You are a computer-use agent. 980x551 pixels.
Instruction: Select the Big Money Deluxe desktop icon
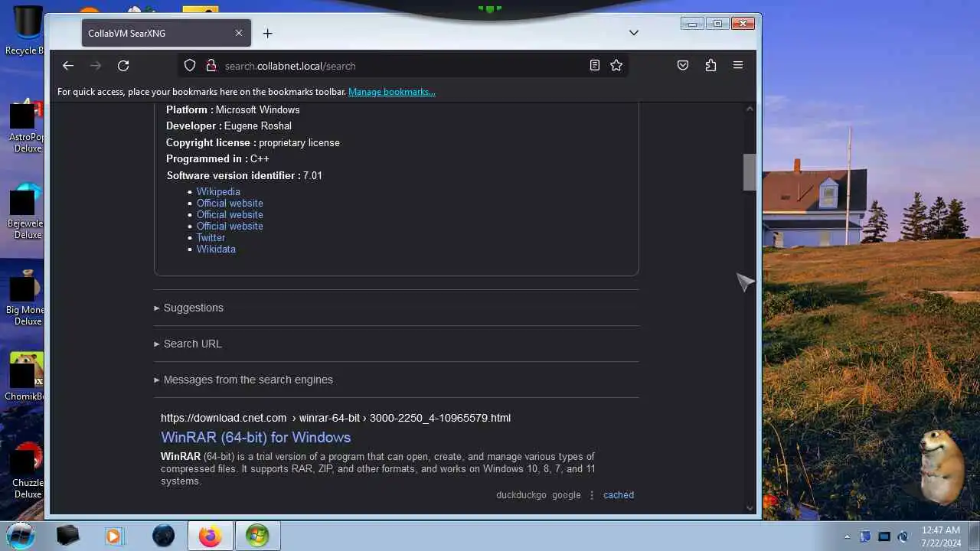tap(27, 297)
